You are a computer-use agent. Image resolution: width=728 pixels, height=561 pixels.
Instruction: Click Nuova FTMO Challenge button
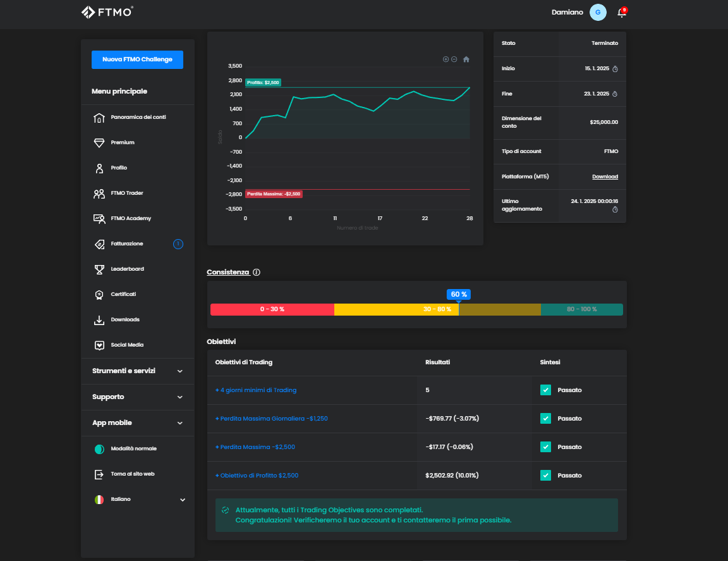[137, 59]
